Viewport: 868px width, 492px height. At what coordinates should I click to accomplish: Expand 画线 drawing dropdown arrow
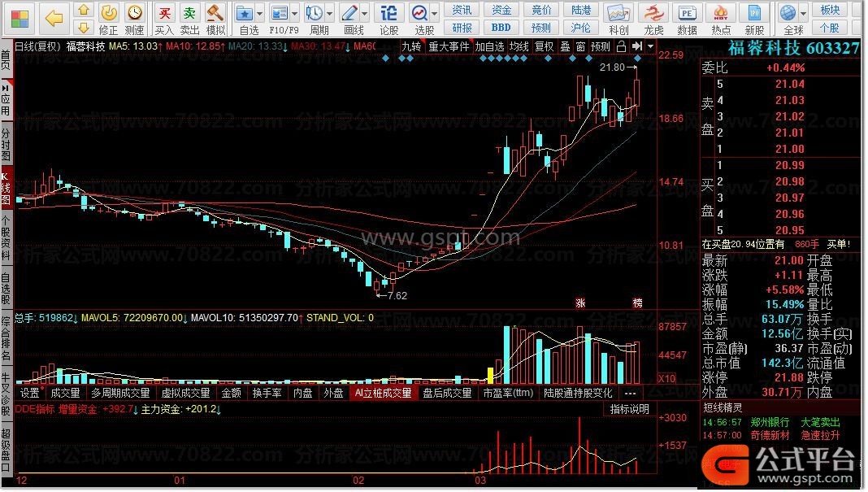tap(365, 12)
